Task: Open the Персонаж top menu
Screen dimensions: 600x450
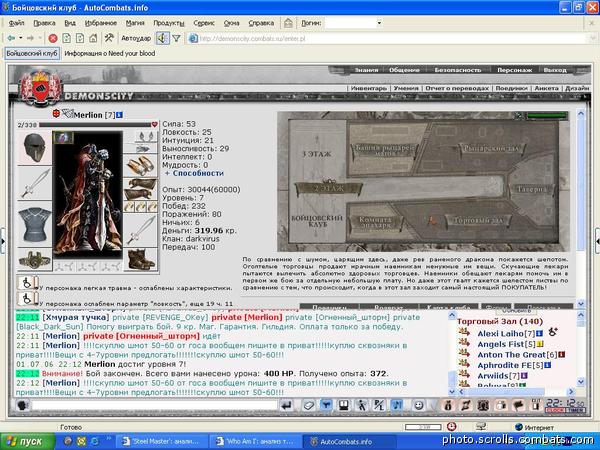Action: click(514, 70)
